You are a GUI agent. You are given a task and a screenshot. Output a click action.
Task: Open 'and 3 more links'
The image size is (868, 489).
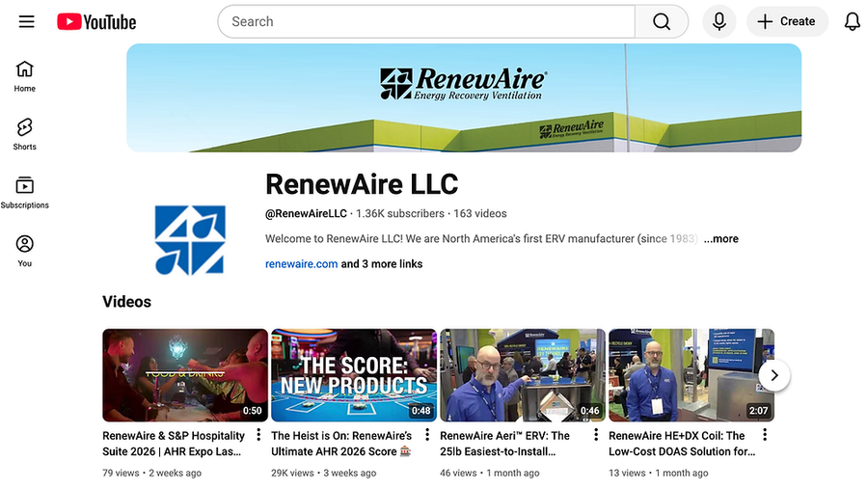tap(381, 264)
